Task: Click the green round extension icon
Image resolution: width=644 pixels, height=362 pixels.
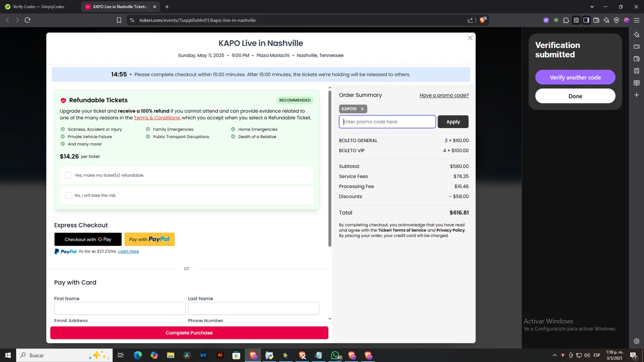Action: pyautogui.click(x=556, y=20)
